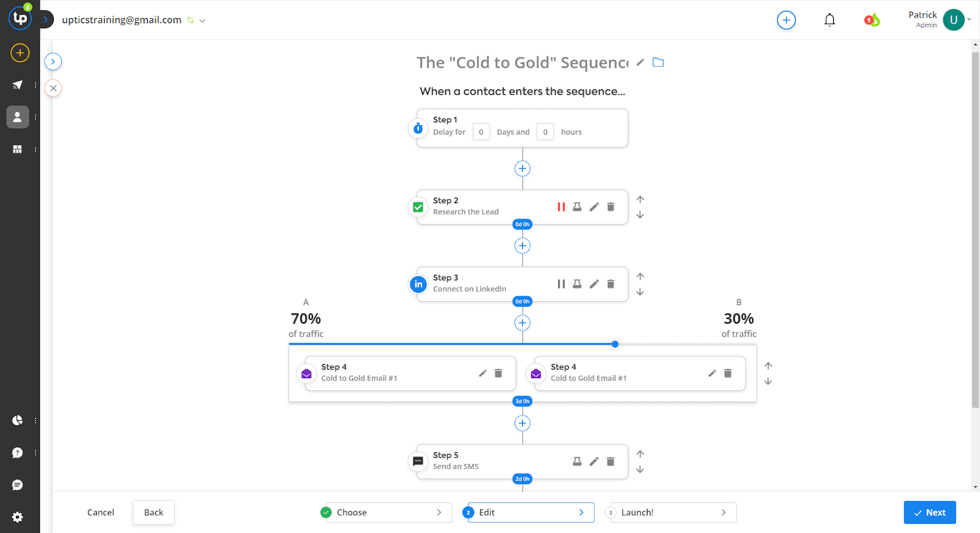Toggle pause on Step 3 LinkedIn step
The image size is (980, 533).
pos(561,284)
